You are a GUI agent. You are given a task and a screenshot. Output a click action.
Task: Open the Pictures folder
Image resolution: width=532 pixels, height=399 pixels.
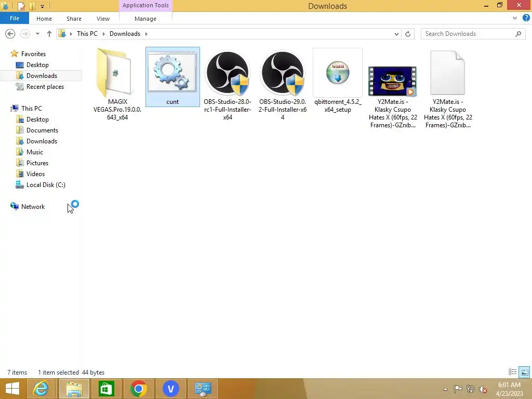37,163
